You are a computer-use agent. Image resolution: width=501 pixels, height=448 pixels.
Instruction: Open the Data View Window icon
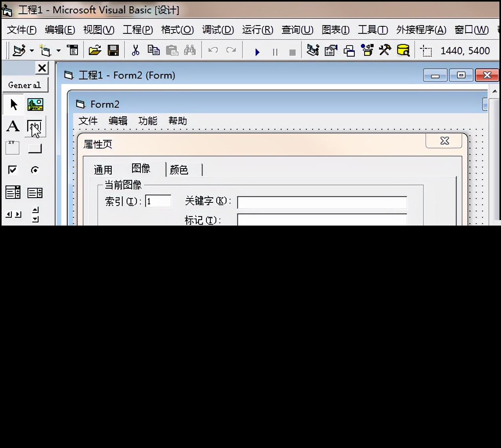[x=403, y=50]
